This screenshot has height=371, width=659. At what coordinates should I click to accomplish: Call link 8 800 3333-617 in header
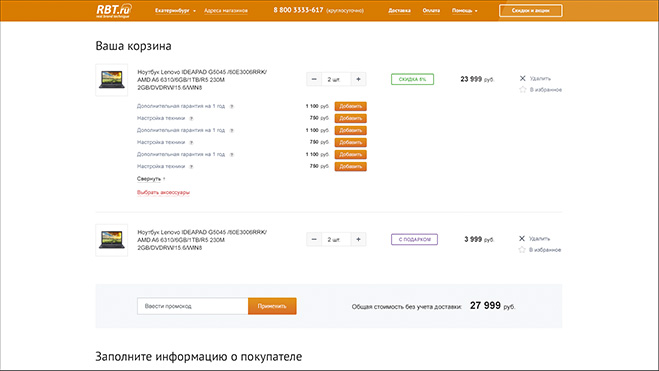click(x=298, y=10)
